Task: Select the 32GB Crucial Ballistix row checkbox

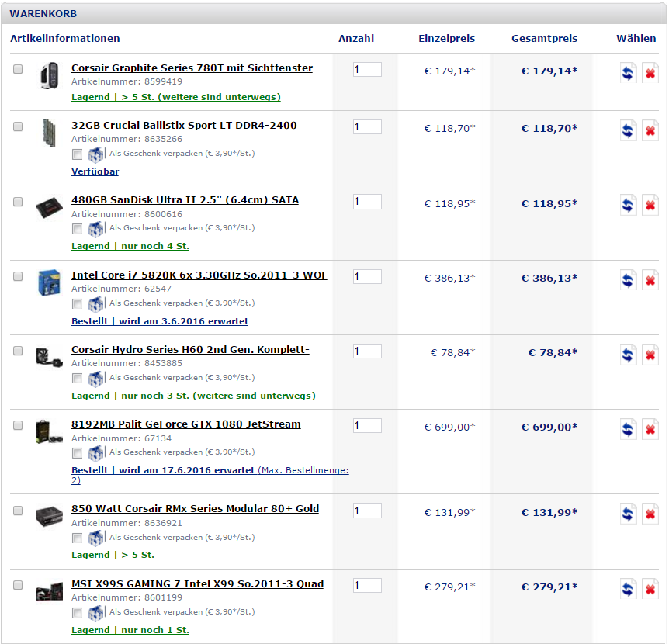Action: pyautogui.click(x=18, y=126)
